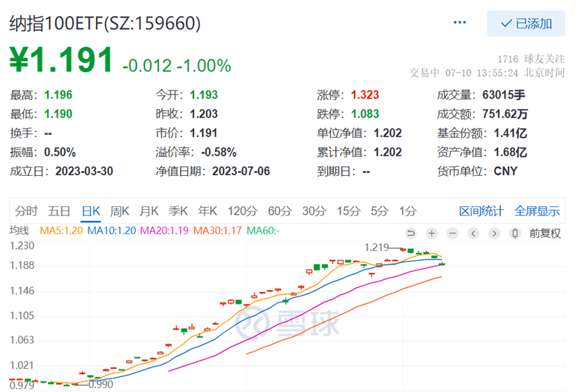Switch to the 120分 chart tab
This screenshot has width=578, height=392.
click(242, 211)
